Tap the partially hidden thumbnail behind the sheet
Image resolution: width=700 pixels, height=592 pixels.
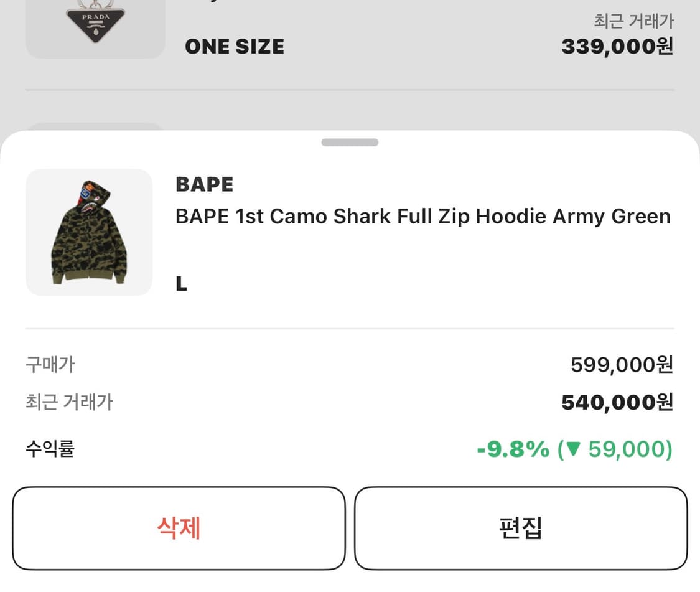click(95, 127)
